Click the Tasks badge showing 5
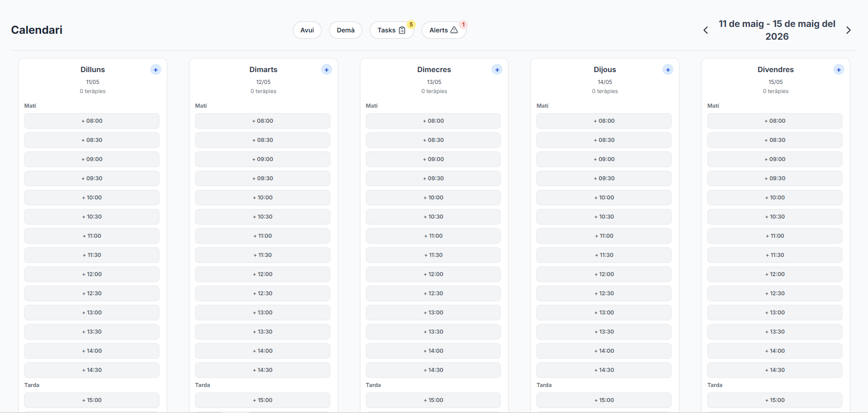868x413 pixels. click(411, 24)
